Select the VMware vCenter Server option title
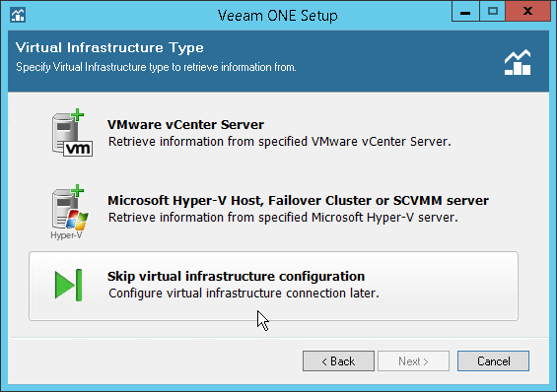 tap(185, 124)
